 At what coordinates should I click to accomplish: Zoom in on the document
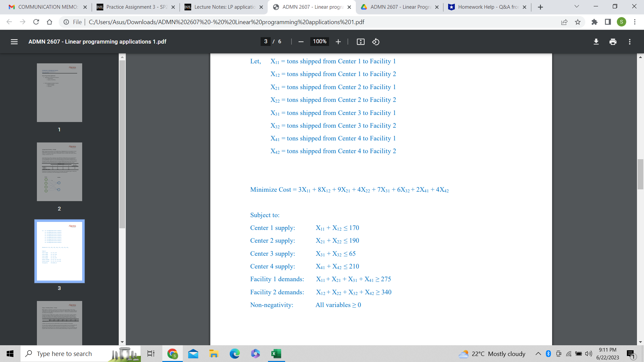[x=338, y=42]
